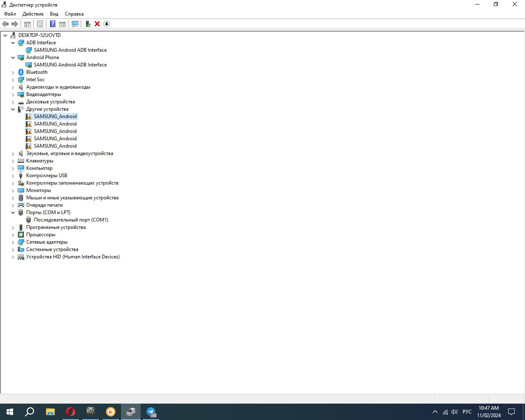The height and width of the screenshot is (420, 525).
Task: Select SAMSUNG Android ADB Interface under Android Phone
Action: coord(70,65)
